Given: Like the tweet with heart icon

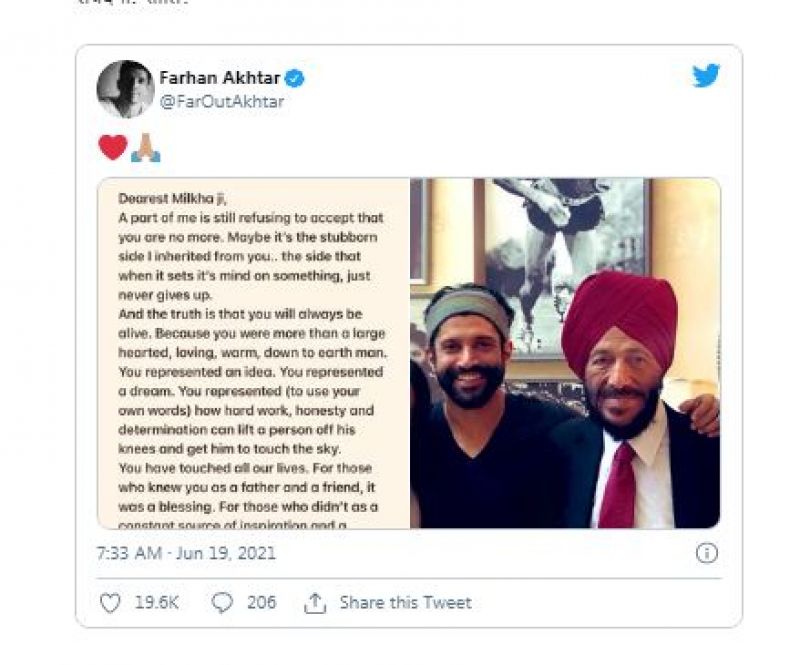Looking at the screenshot, I should click(110, 603).
